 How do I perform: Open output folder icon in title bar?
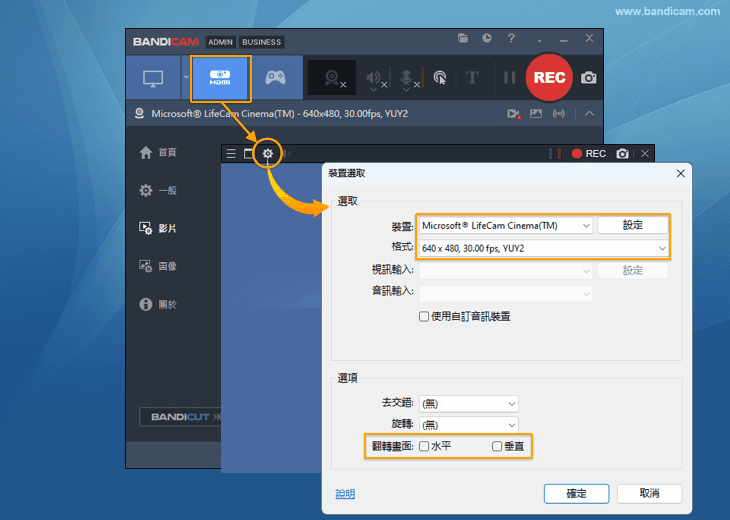[x=463, y=38]
